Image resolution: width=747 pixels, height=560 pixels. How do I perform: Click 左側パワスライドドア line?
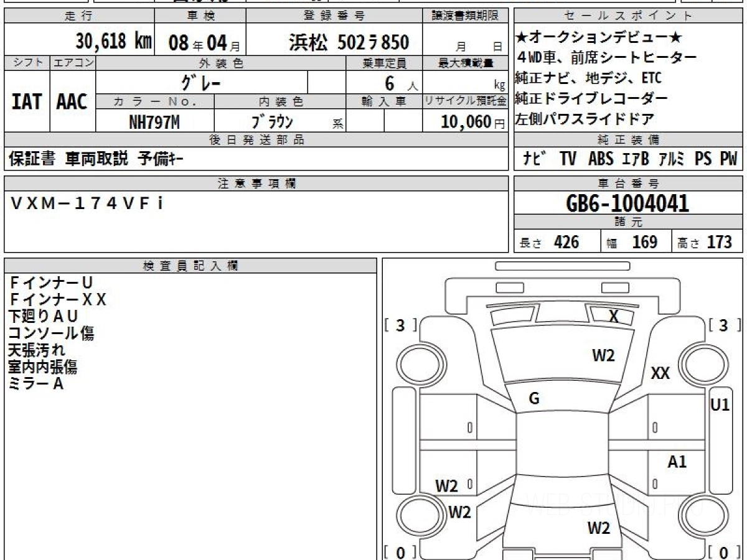pyautogui.click(x=585, y=119)
